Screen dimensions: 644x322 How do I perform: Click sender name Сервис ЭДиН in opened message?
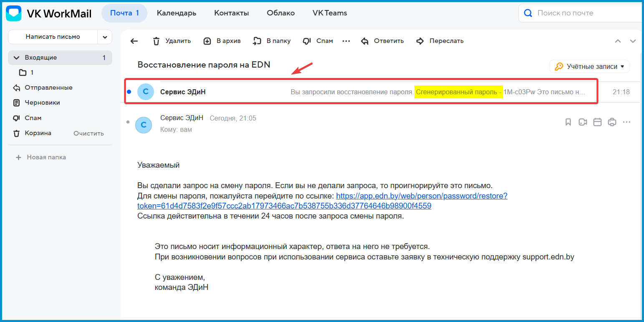(182, 118)
